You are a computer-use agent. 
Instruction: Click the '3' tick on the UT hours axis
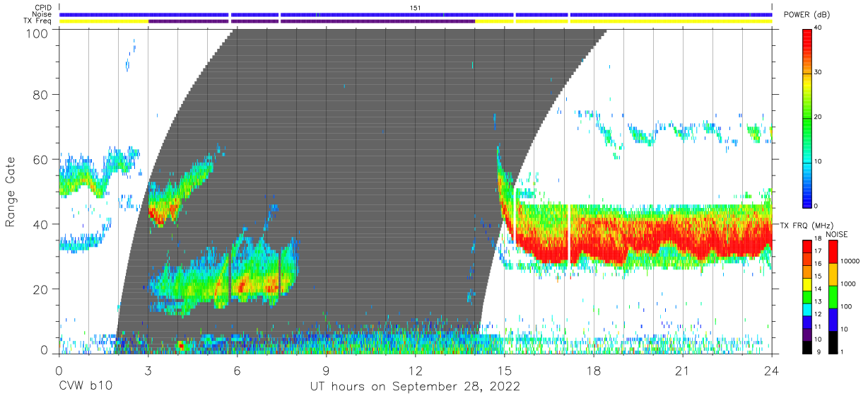coord(148,371)
